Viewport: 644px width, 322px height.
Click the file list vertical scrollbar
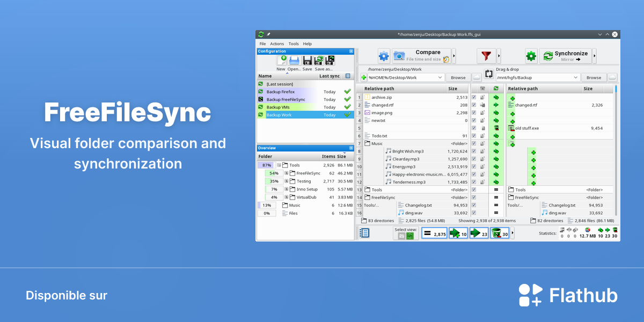(x=616, y=150)
